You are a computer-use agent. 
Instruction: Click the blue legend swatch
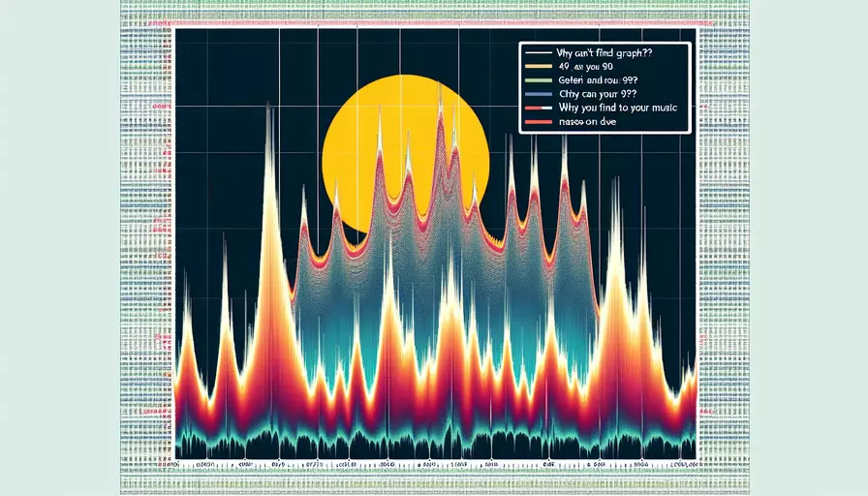coord(538,94)
